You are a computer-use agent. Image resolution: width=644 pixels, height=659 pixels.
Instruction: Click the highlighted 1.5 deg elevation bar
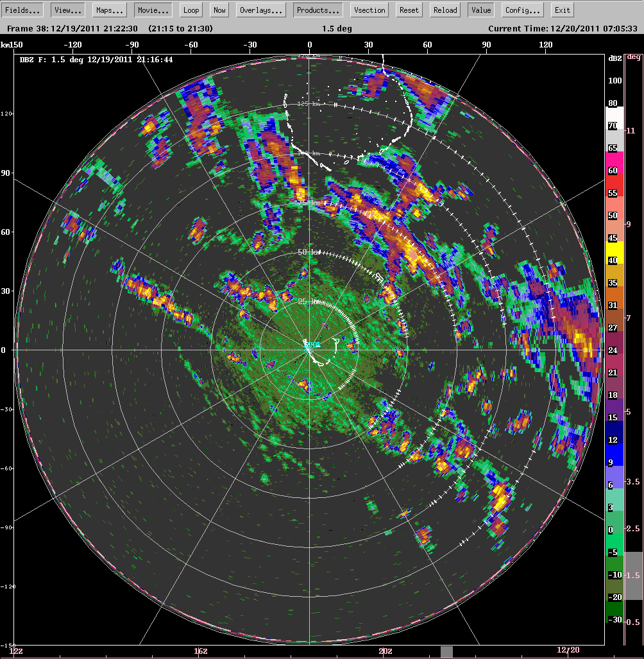tap(633, 576)
